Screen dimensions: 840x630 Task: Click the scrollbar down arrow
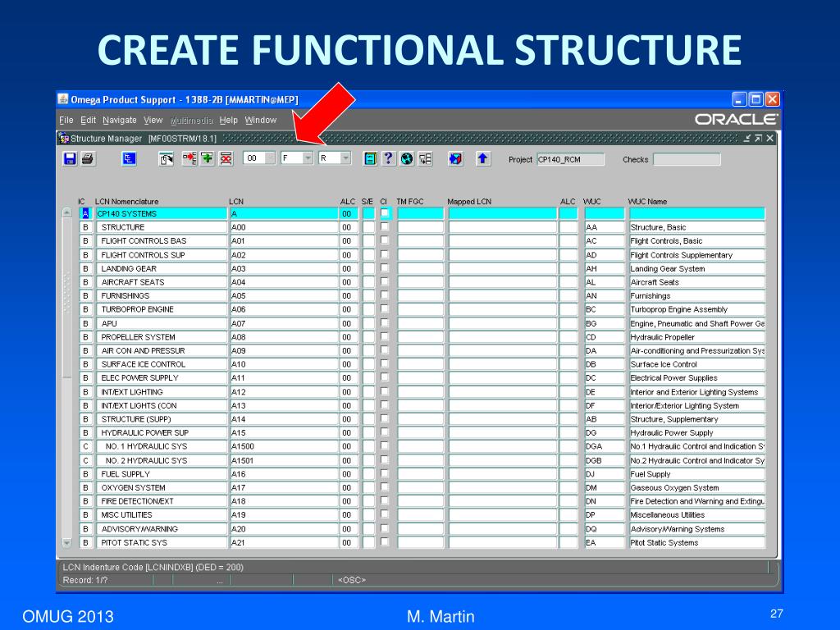coord(67,543)
